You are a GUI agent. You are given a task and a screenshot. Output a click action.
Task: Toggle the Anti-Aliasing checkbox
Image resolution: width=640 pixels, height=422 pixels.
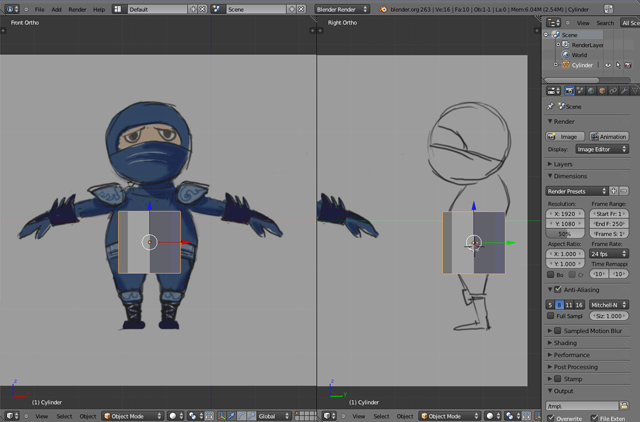click(x=558, y=289)
